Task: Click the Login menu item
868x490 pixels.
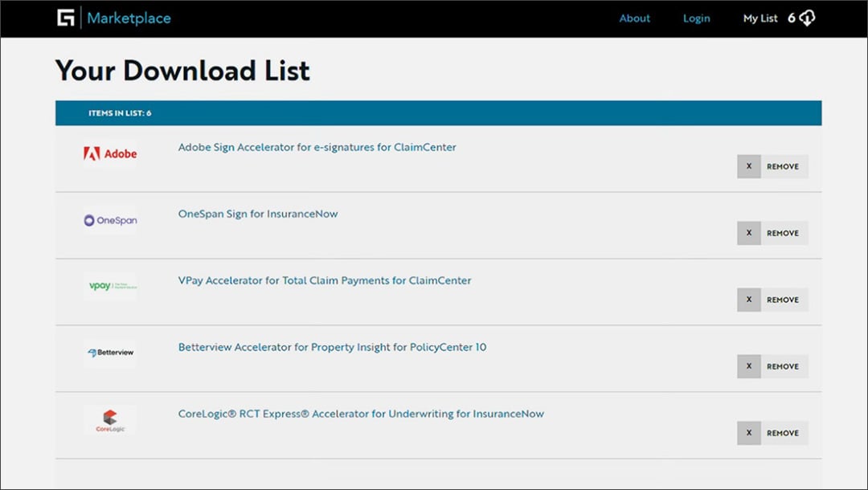Action: [x=696, y=18]
